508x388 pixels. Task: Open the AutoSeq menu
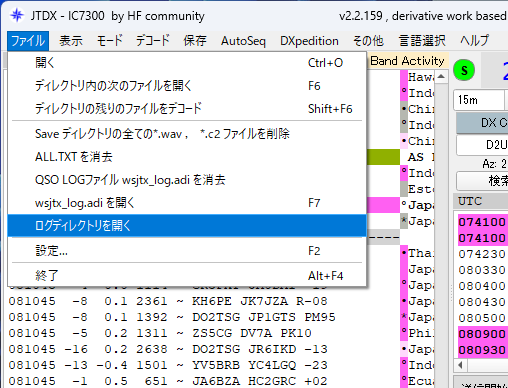243,41
